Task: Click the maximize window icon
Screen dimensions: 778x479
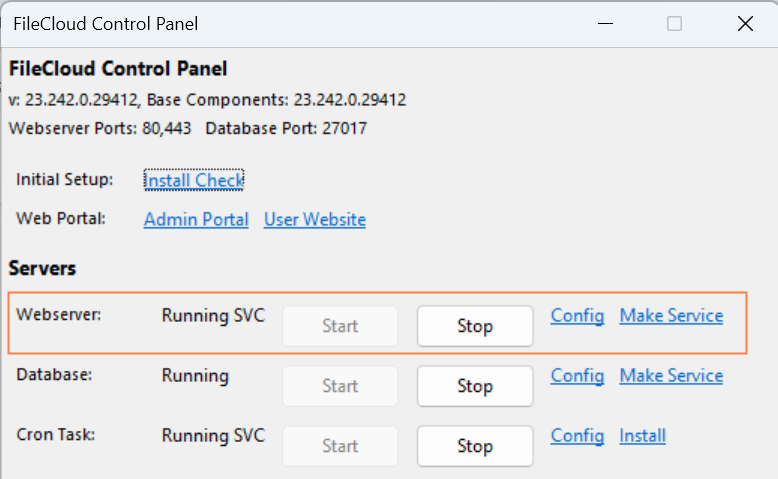Action: [x=675, y=23]
